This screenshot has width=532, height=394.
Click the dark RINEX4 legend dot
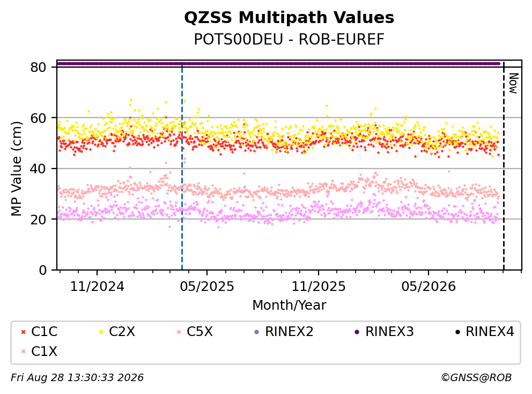pyautogui.click(x=457, y=332)
